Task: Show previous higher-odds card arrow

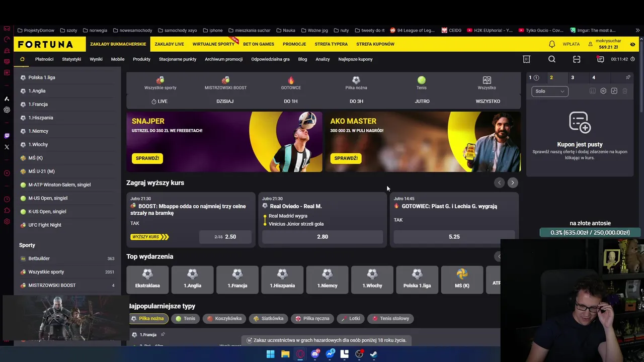Action: pos(499,183)
